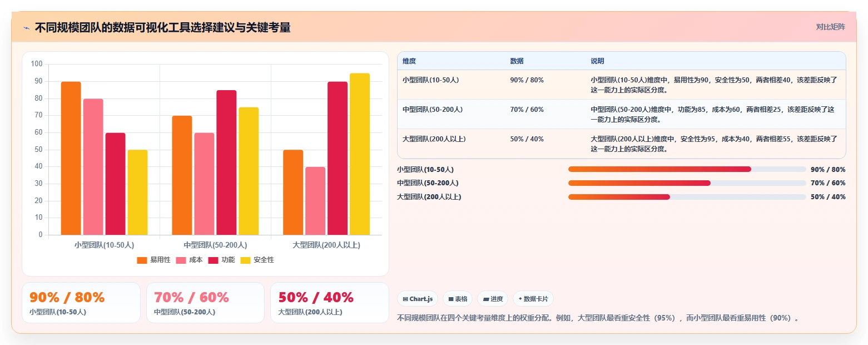Image resolution: width=868 pixels, height=345 pixels.
Task: Click the 中型团队 progress bar
Action: [x=687, y=183]
